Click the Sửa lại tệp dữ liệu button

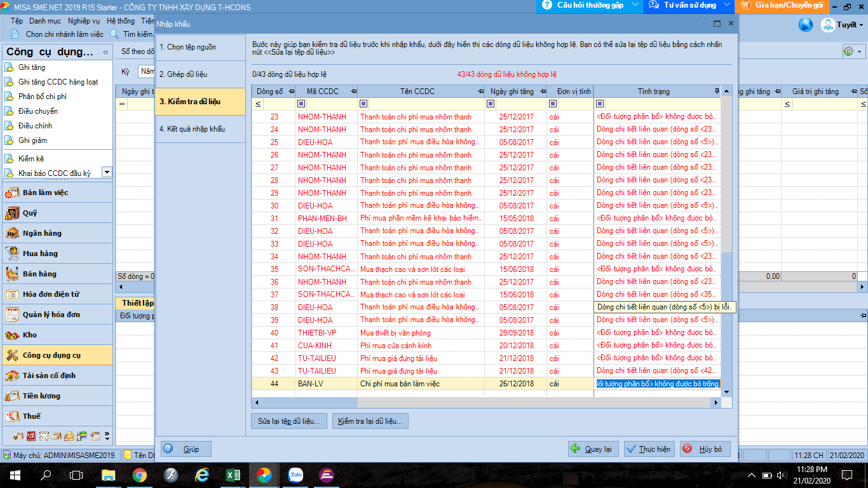click(289, 421)
